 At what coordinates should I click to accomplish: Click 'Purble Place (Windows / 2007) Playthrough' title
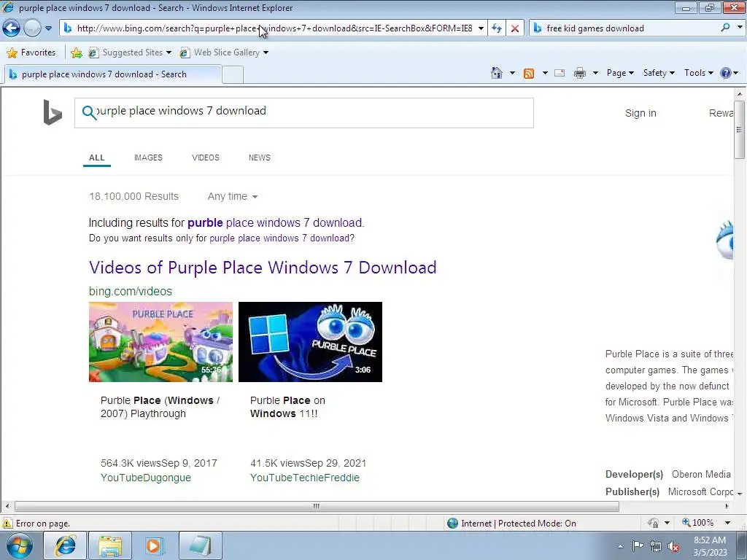click(160, 407)
